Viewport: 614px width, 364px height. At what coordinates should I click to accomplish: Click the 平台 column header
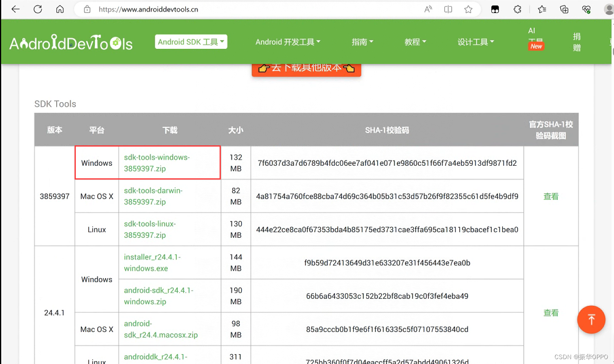pyautogui.click(x=97, y=130)
